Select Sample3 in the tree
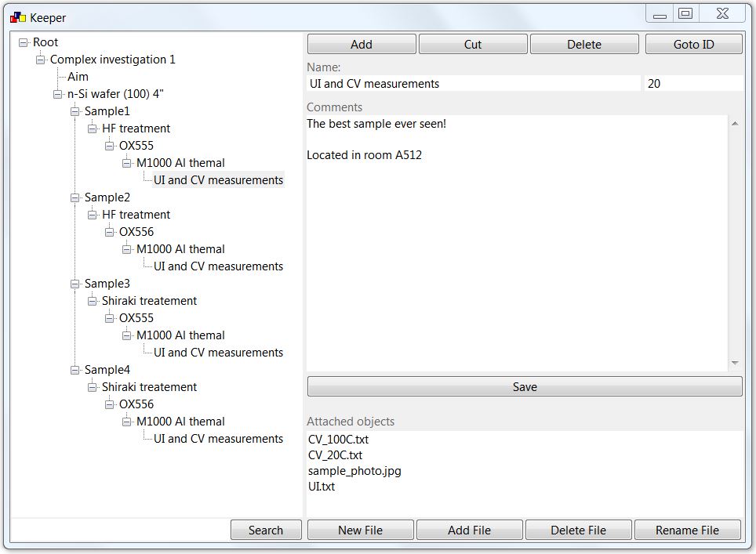The height and width of the screenshot is (554, 756). pyautogui.click(x=107, y=284)
